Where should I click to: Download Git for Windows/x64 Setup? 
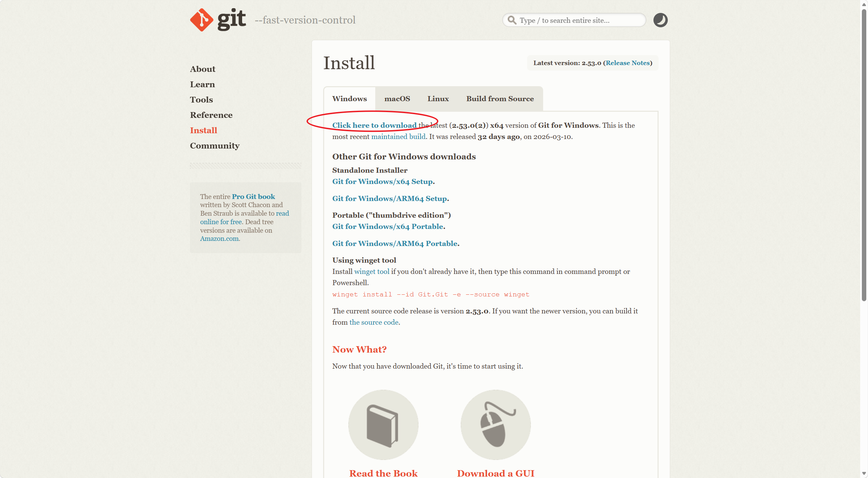point(382,182)
